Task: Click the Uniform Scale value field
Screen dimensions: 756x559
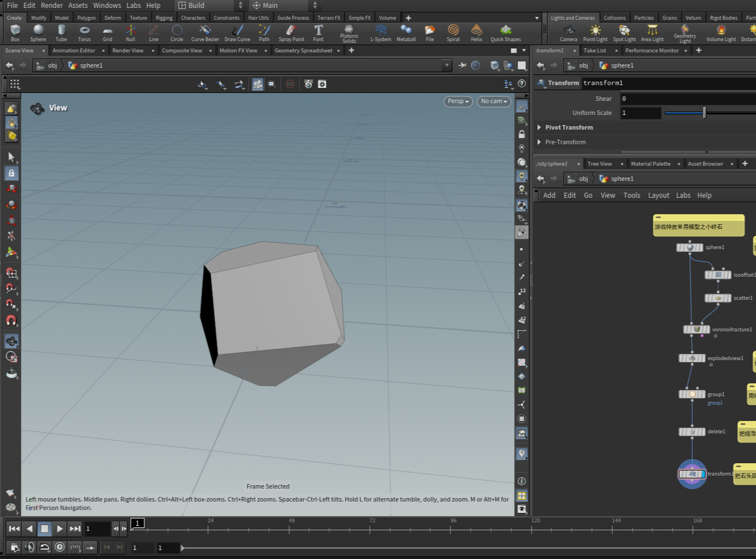Action: (x=640, y=113)
